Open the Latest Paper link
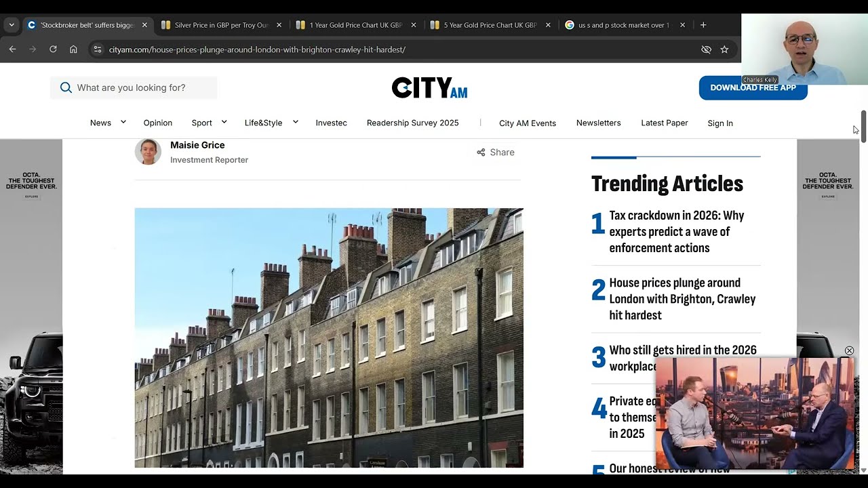This screenshot has width=868, height=488. pyautogui.click(x=665, y=123)
